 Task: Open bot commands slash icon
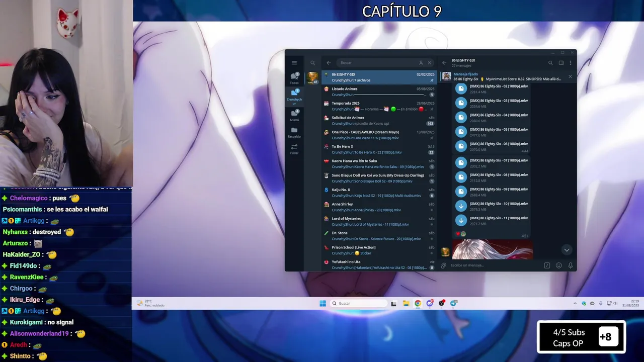(547, 265)
